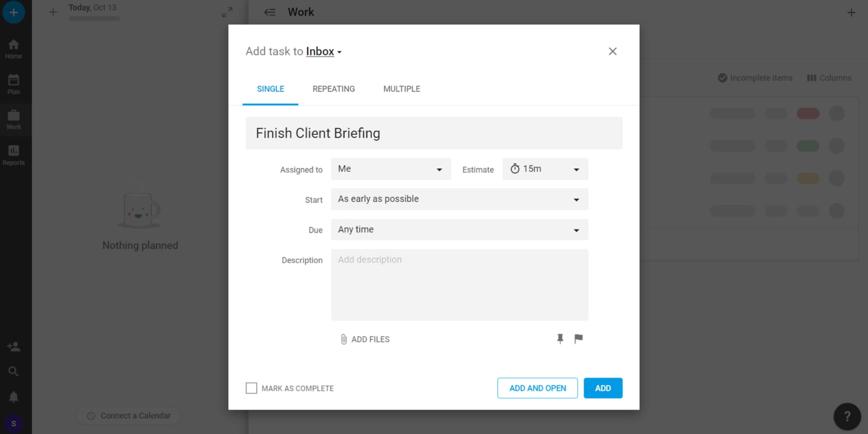Flag the new task
Screen dimensions: 868x434
(x=578, y=339)
